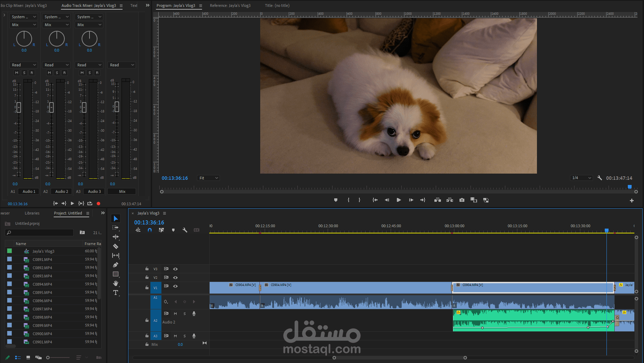The height and width of the screenshot is (363, 644).
Task: Open Audio 1 Read automation dropdown
Action: [24, 65]
